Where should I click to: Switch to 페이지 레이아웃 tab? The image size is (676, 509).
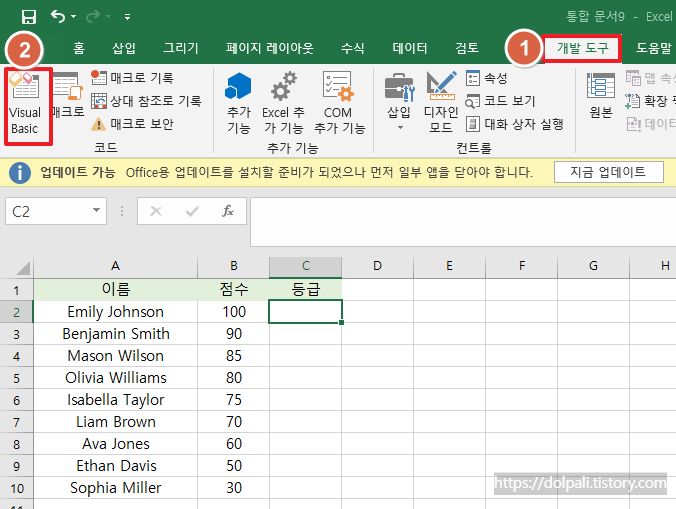(270, 48)
